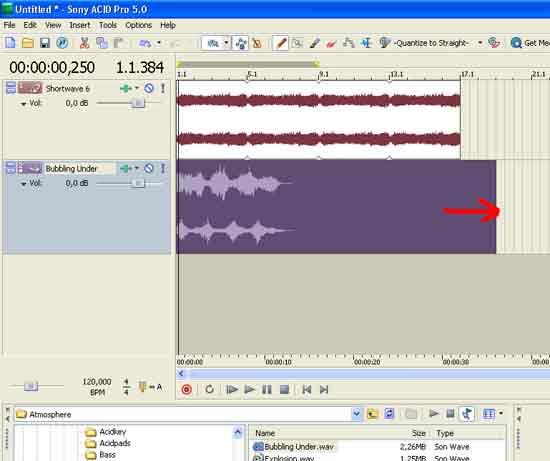Open the Undo history dropdown arrow
The height and width of the screenshot is (461, 550).
(159, 43)
